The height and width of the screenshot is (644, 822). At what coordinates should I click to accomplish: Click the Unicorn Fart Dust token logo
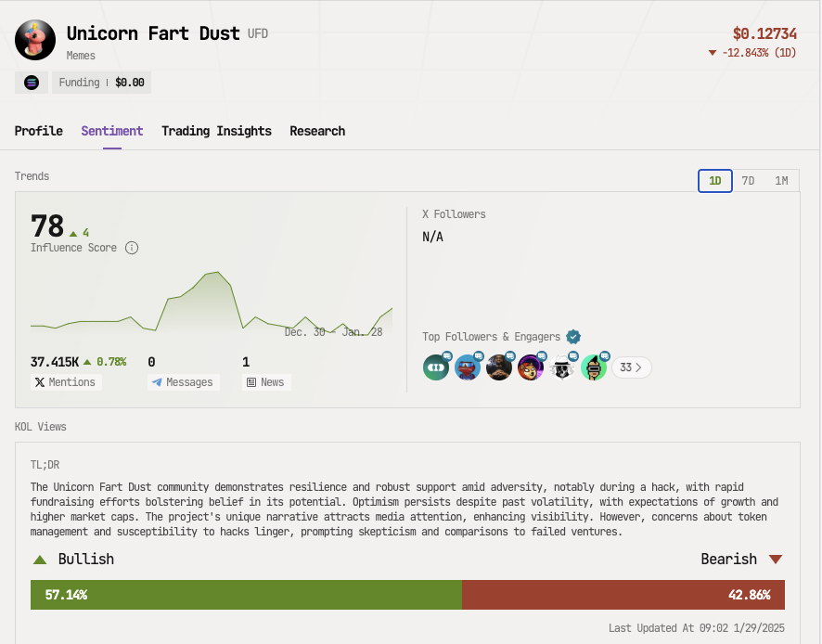35,41
